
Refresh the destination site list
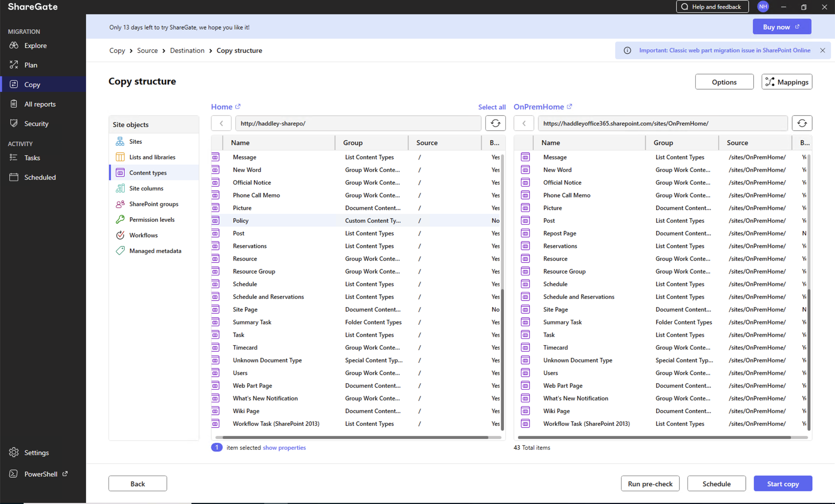pos(802,123)
